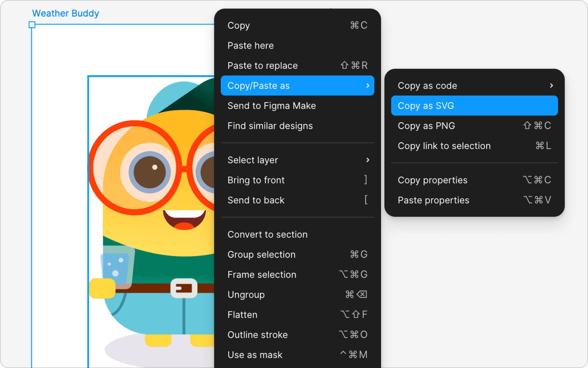Select Copy link to selection

tap(474, 146)
